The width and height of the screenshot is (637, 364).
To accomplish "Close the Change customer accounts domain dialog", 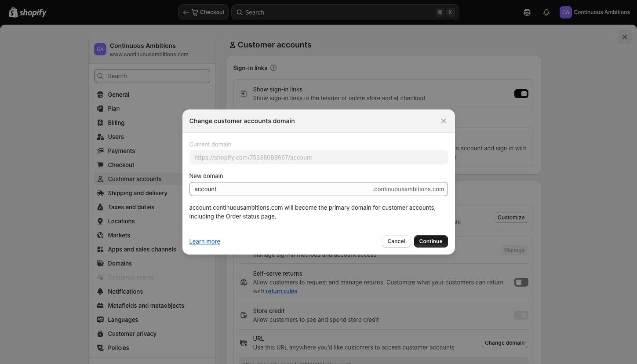I will click(x=443, y=121).
